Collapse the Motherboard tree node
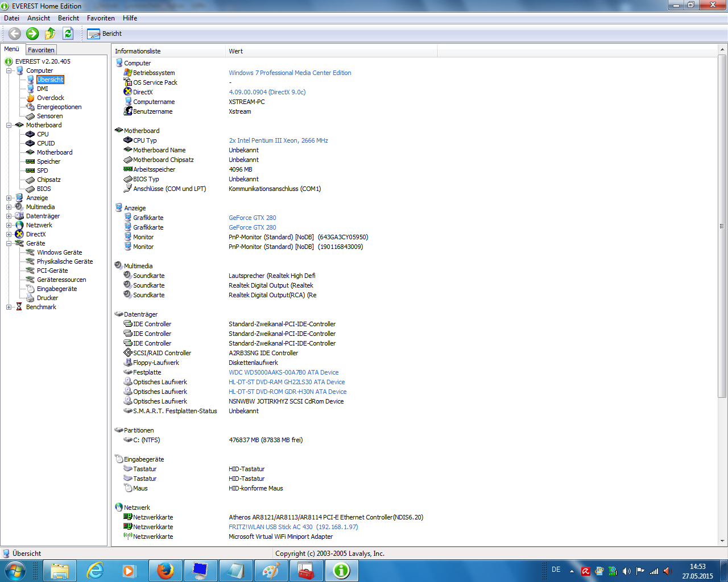The image size is (728, 582). 9,125
